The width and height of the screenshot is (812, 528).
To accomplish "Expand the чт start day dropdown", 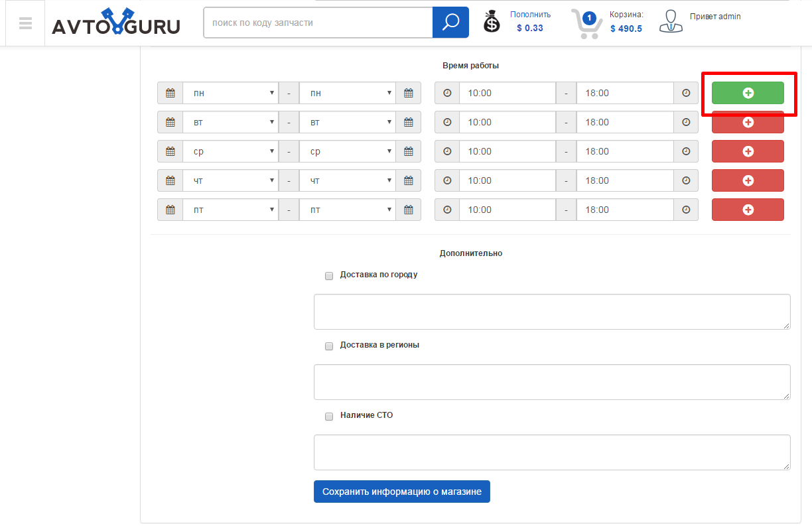I will [230, 180].
